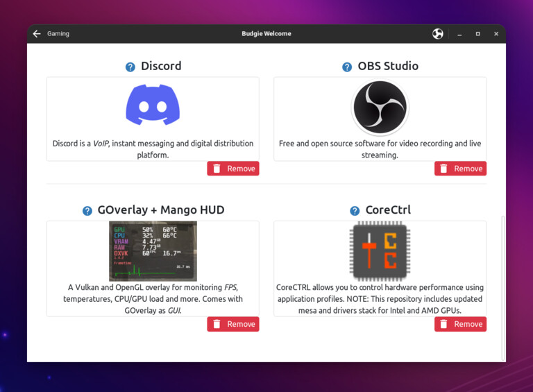Screen dimensions: 533x392
Task: Remove OBS Studio
Action: coord(460,169)
